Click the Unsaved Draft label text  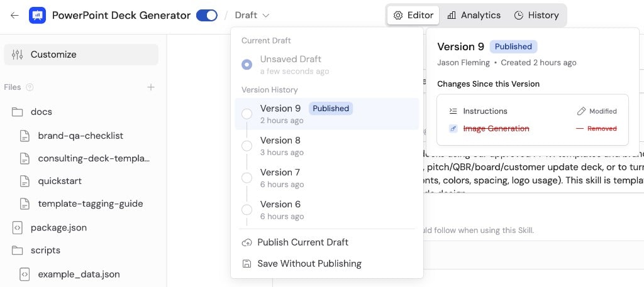coord(291,59)
